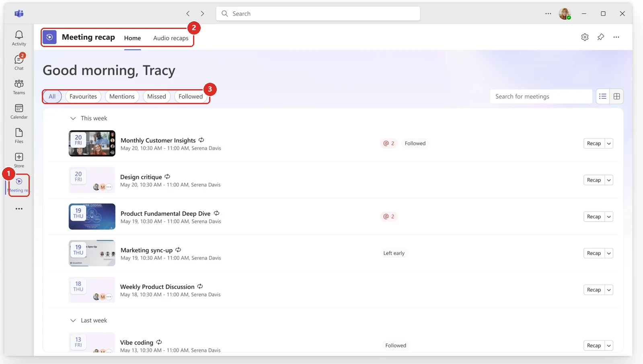
Task: Filter meetings by Mentions
Action: click(x=122, y=96)
